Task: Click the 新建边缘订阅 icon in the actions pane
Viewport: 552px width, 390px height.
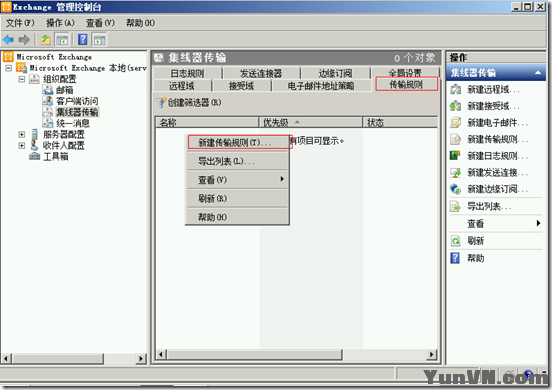Action: click(x=456, y=189)
